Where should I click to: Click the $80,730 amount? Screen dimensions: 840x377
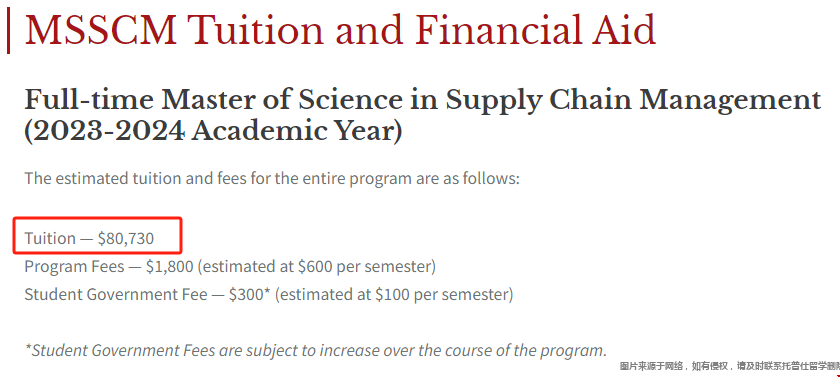pyautogui.click(x=126, y=238)
